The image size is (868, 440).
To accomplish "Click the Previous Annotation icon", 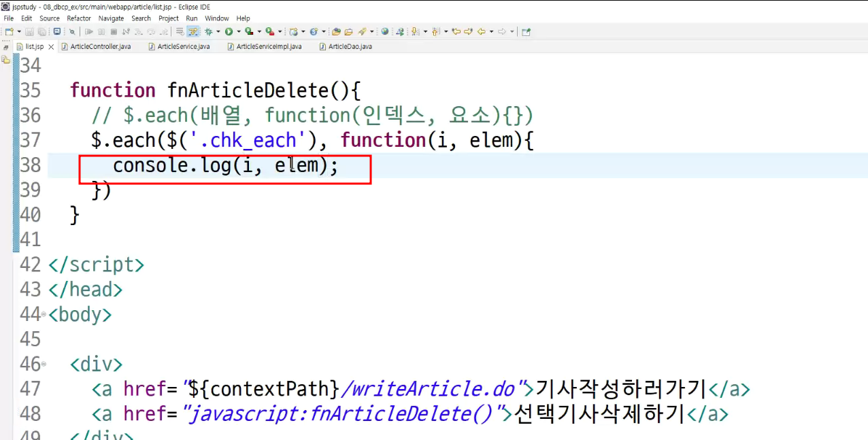I will coord(435,31).
